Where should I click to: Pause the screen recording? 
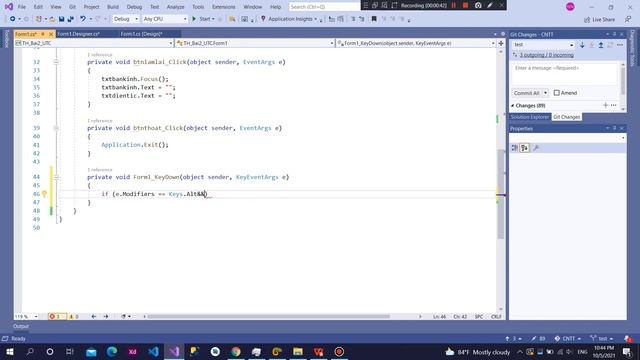pyautogui.click(x=454, y=6)
